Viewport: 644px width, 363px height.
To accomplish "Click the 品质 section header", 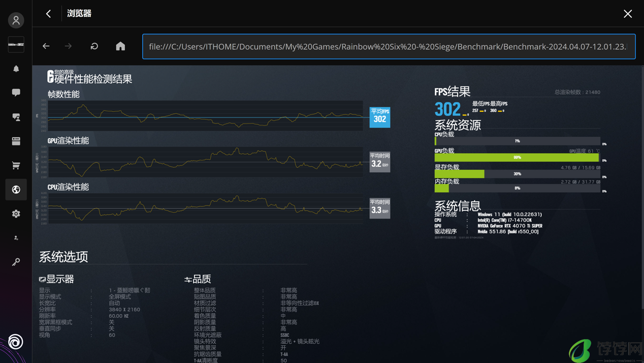I will click(198, 279).
